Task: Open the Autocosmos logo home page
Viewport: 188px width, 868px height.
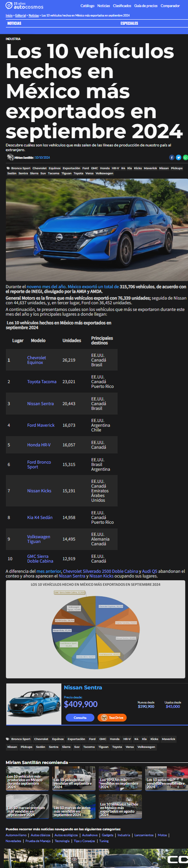Action: (24, 5)
